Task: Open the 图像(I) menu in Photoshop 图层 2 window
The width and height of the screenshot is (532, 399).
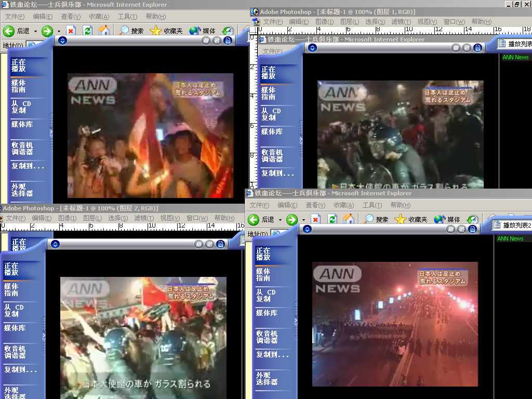Action: pyautogui.click(x=67, y=218)
